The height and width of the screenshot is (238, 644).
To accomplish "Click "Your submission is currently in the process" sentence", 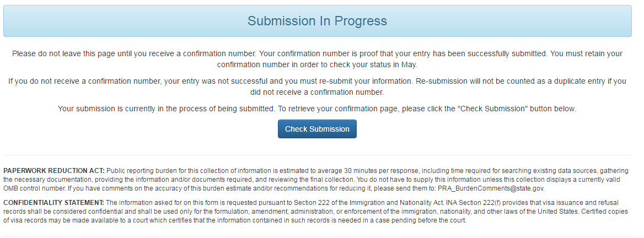I will pyautogui.click(x=165, y=109).
